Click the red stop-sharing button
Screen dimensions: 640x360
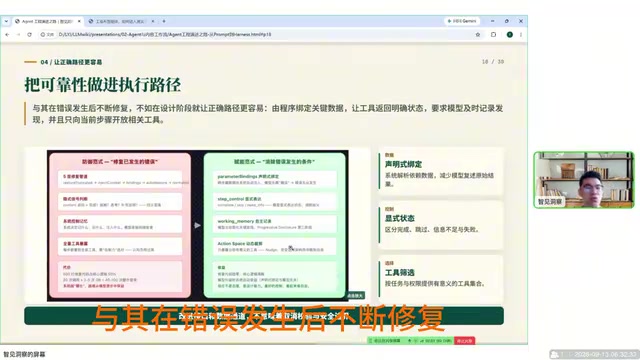[464, 340]
